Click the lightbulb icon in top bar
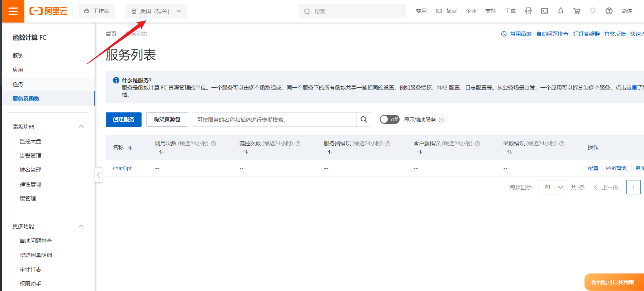This screenshot has height=291, width=644. [x=593, y=11]
